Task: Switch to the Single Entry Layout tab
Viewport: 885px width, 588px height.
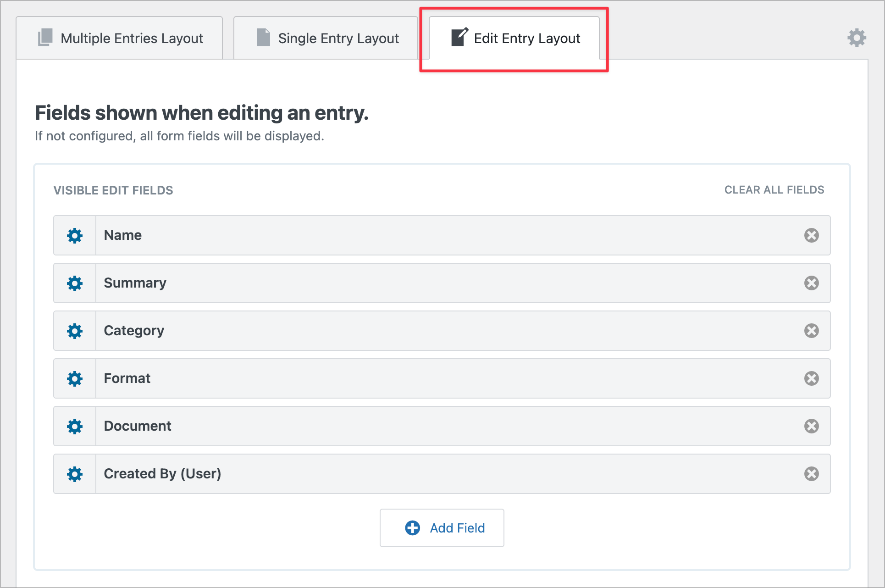Action: 326,38
